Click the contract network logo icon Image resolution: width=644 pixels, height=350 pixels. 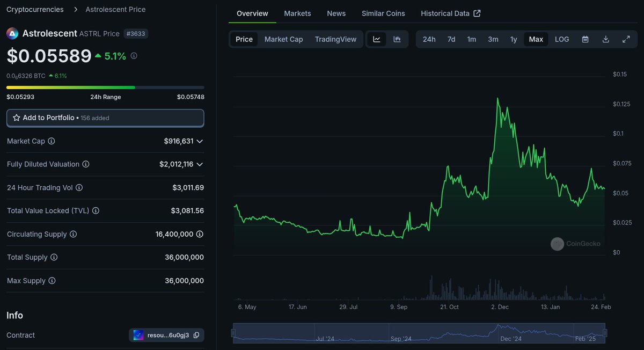tap(139, 336)
